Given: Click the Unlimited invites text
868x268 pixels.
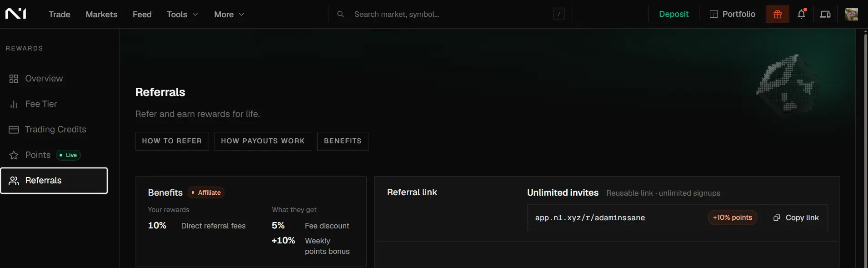Looking at the screenshot, I should [x=563, y=193].
